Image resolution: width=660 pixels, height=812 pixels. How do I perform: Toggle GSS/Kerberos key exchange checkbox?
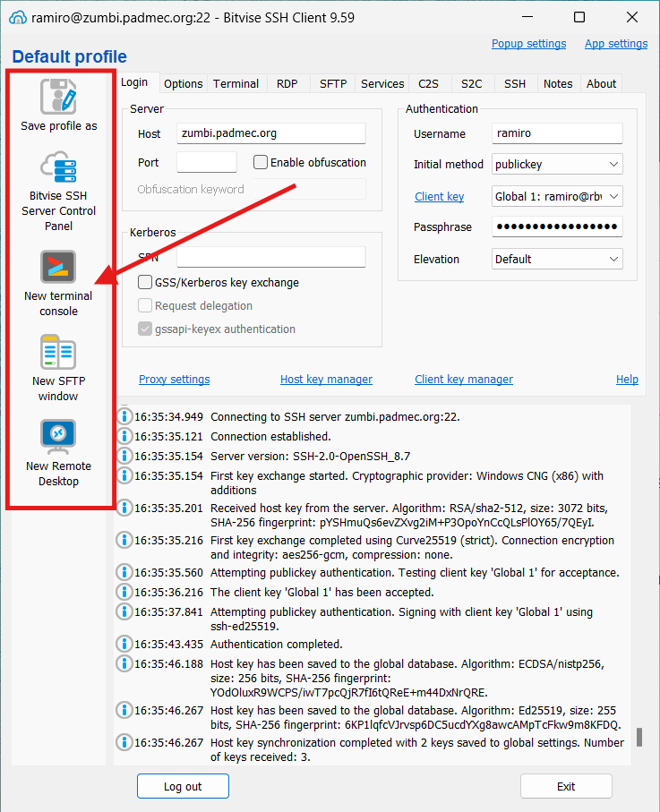point(145,282)
